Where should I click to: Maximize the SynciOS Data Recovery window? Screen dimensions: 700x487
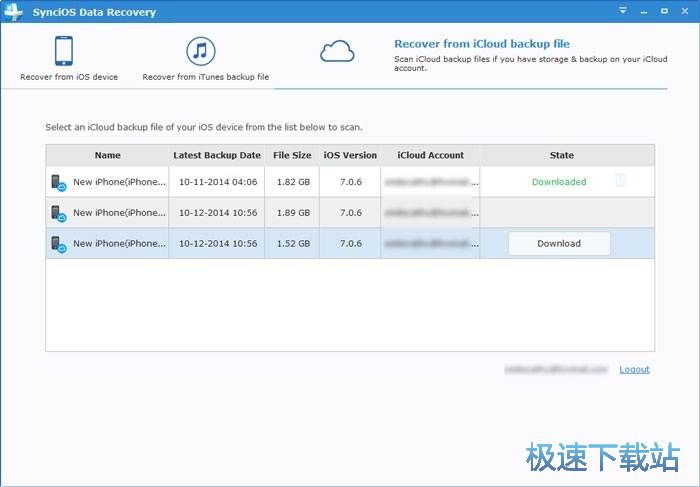click(664, 11)
